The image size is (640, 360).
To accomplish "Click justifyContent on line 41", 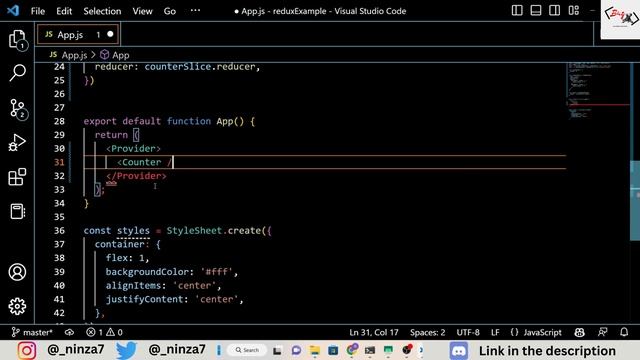I will [145, 299].
